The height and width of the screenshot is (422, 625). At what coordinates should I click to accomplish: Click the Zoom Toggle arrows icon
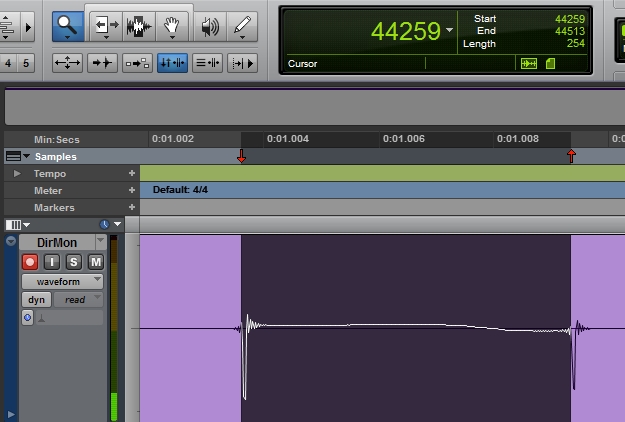click(67, 63)
